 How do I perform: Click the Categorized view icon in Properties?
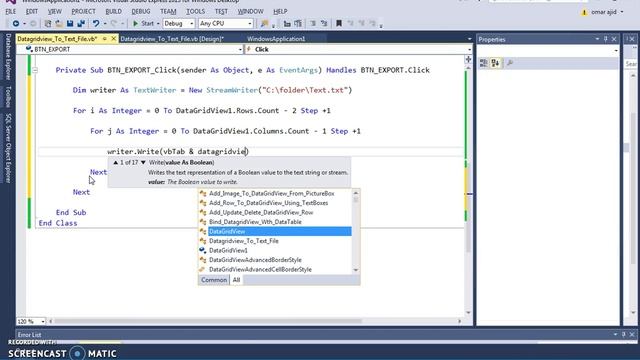tap(484, 63)
